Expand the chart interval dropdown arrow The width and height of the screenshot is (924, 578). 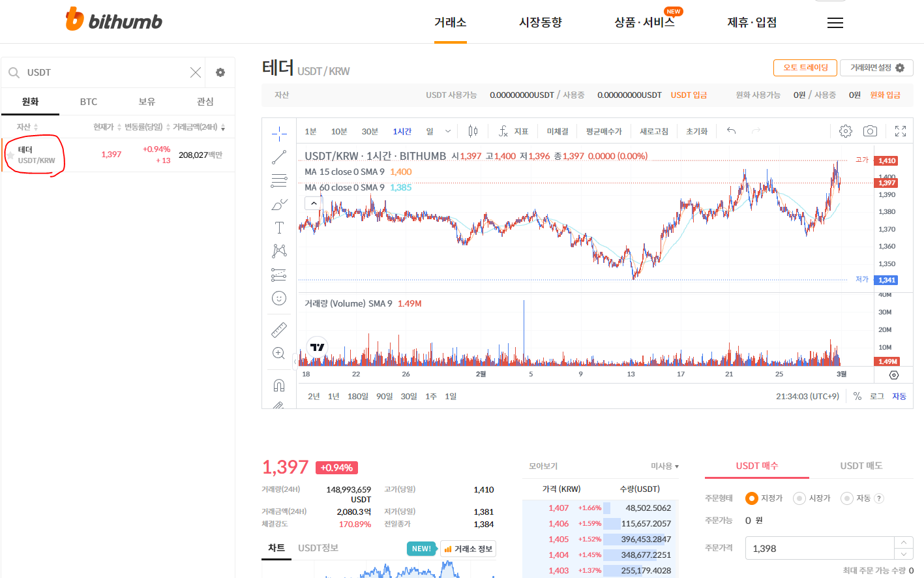(x=448, y=131)
